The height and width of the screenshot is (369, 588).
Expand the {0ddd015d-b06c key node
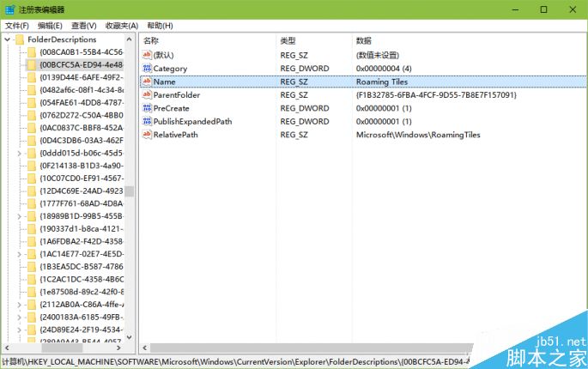(x=20, y=153)
